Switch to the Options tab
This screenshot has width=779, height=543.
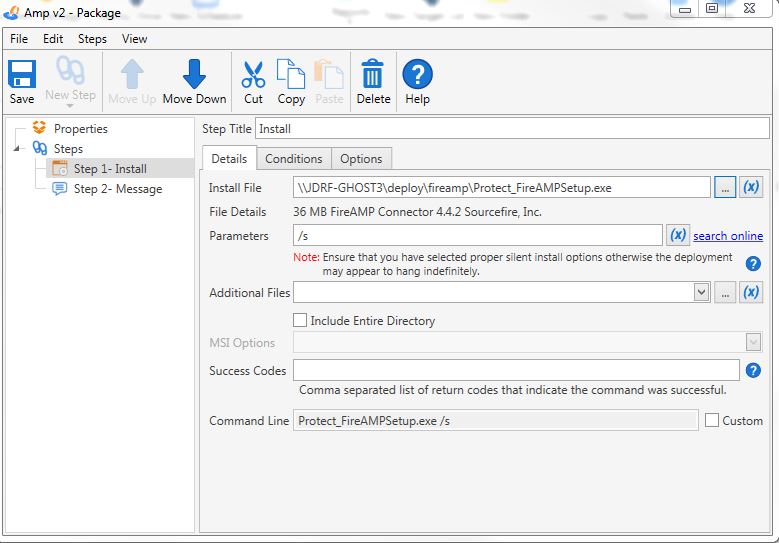(361, 159)
